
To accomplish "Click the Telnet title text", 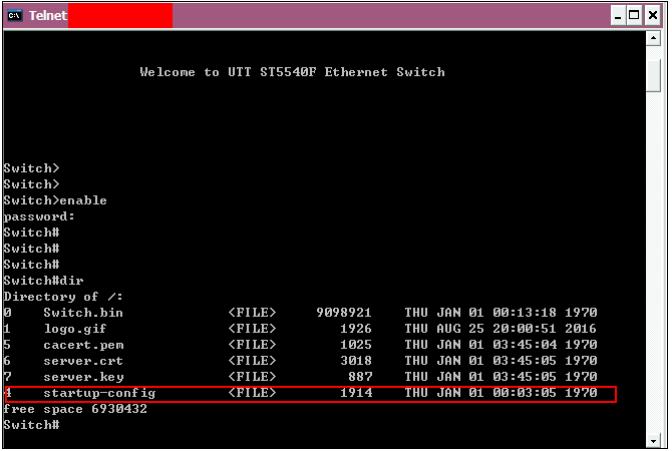I will 48,16.
